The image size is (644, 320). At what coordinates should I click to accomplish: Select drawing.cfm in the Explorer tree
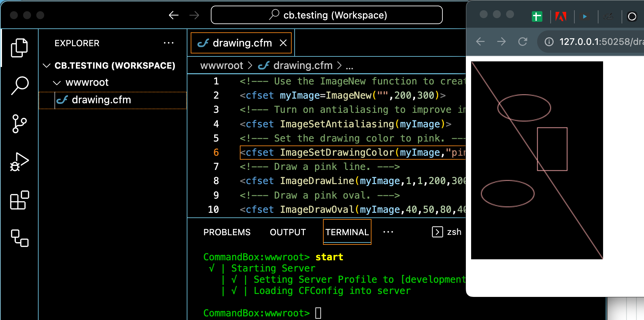click(x=113, y=100)
